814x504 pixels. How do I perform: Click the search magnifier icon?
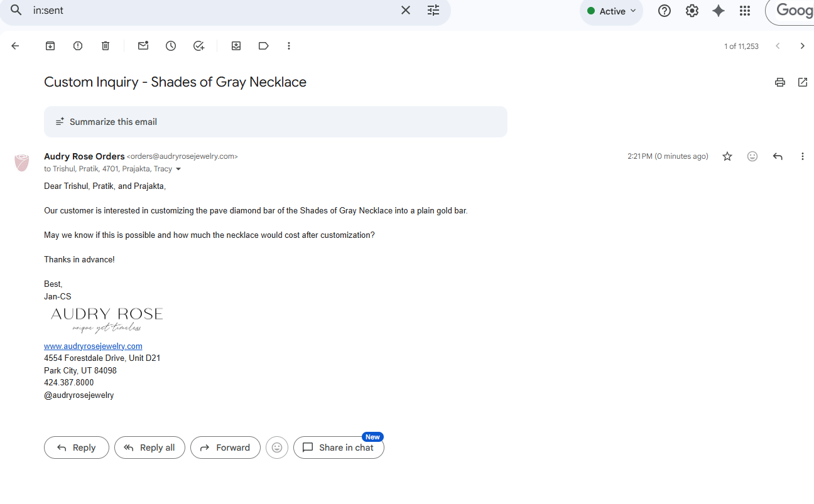pyautogui.click(x=16, y=11)
